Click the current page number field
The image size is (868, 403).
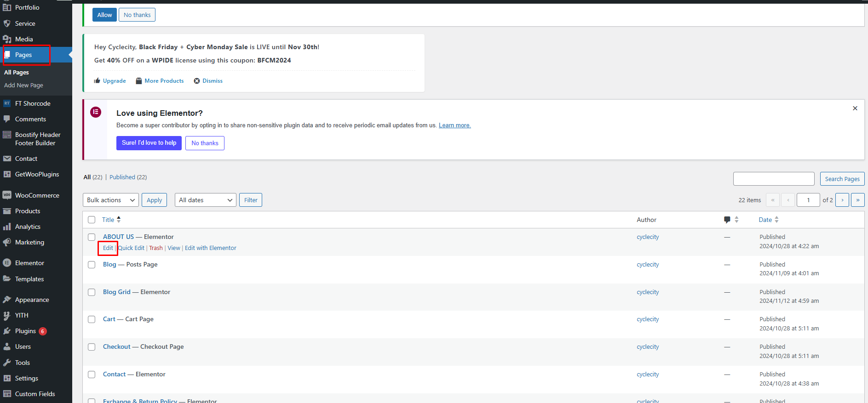coord(808,200)
